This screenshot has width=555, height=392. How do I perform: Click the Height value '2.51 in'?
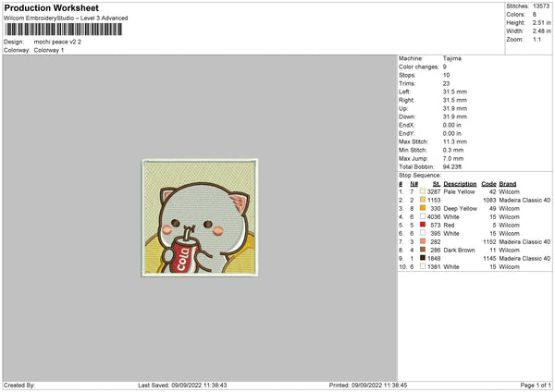pos(541,22)
